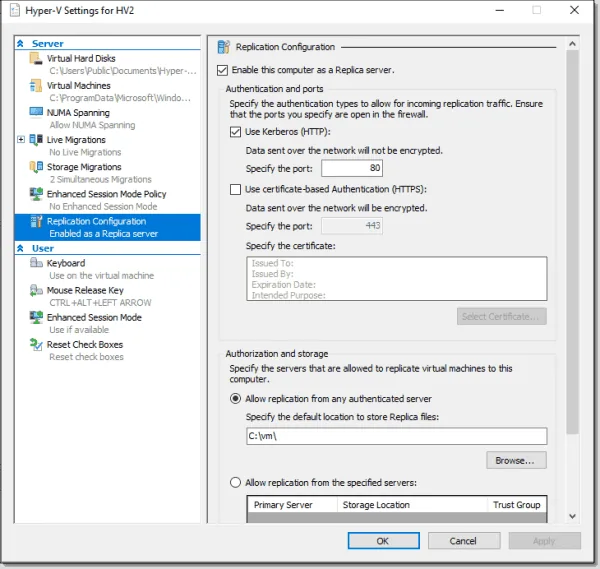Click the Kerberos HTTP port field

tap(352, 168)
